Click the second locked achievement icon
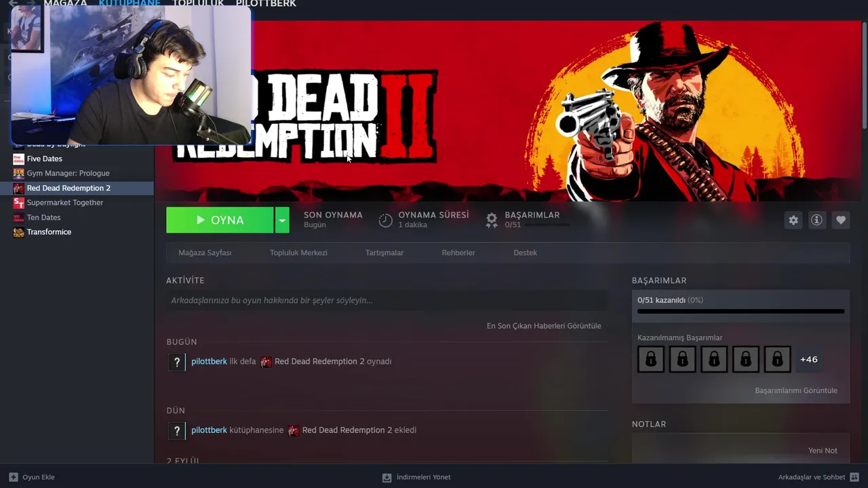This screenshot has height=488, width=868. tap(682, 359)
